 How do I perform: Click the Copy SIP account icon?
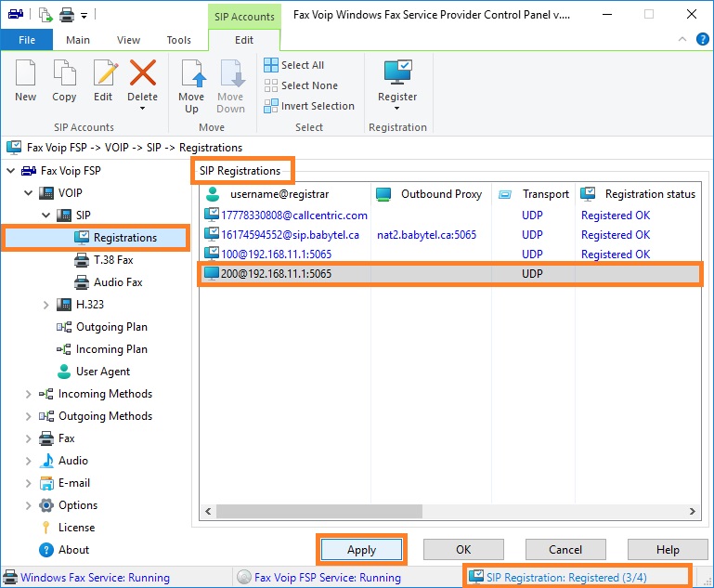click(64, 72)
